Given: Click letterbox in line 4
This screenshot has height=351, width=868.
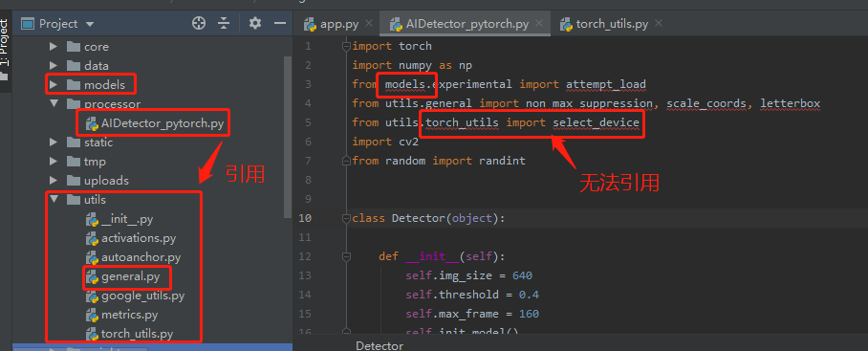Looking at the screenshot, I should (790, 104).
